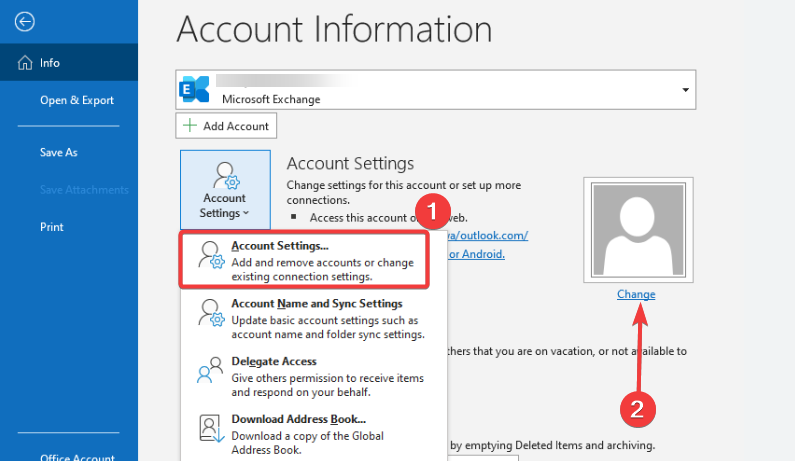This screenshot has width=795, height=461.
Task: Click the profile photo placeholder
Action: coord(638,230)
